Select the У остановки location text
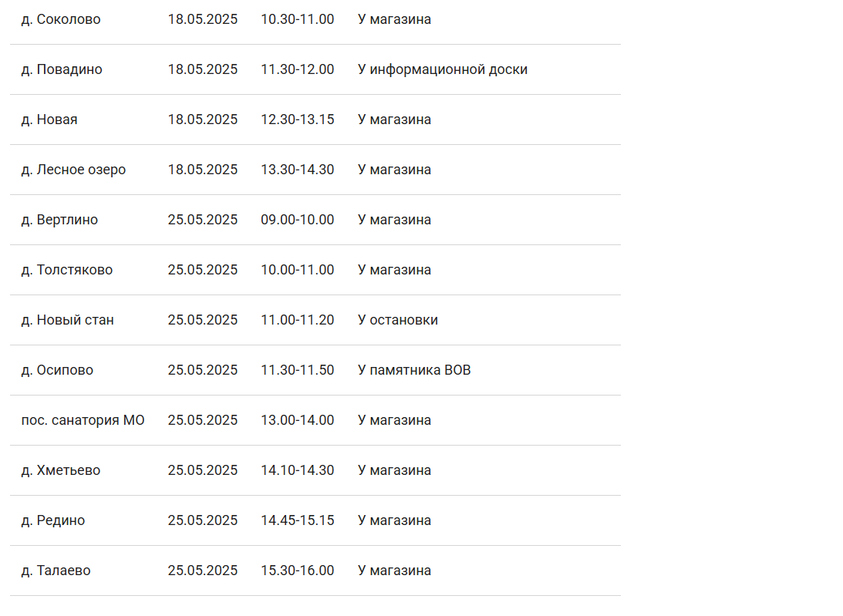This screenshot has height=616, width=843. click(x=398, y=320)
